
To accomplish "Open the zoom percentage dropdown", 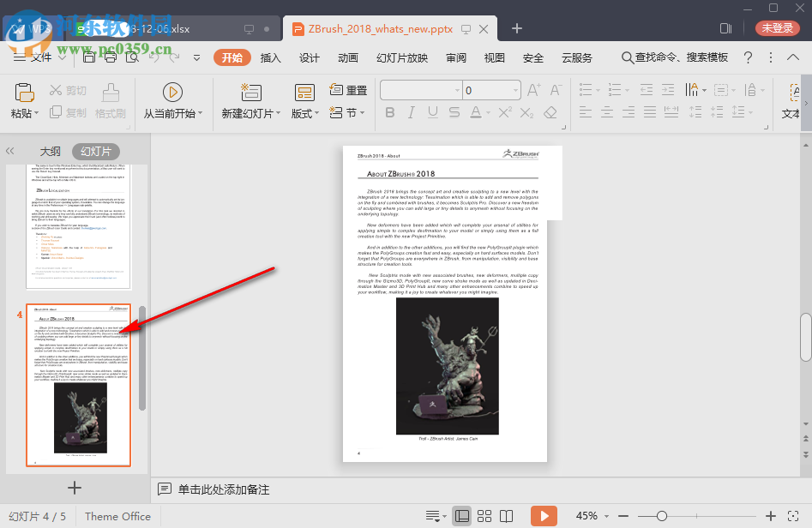I will [607, 516].
